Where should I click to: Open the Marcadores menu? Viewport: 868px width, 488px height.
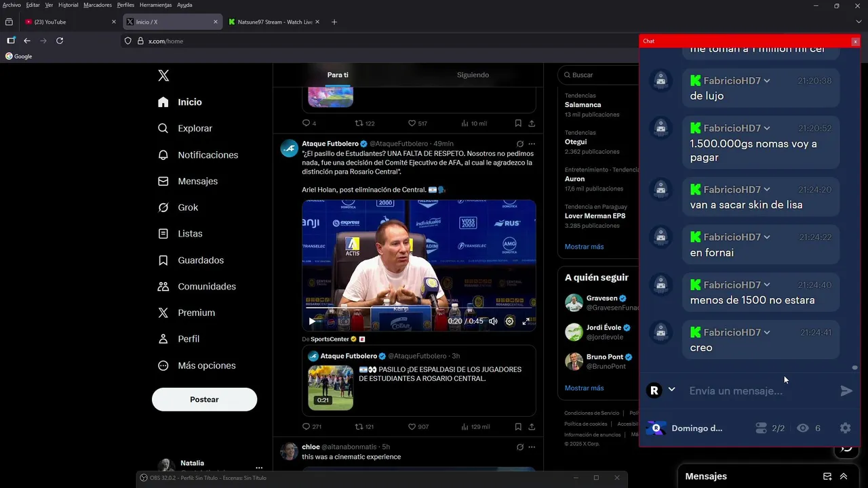98,5
